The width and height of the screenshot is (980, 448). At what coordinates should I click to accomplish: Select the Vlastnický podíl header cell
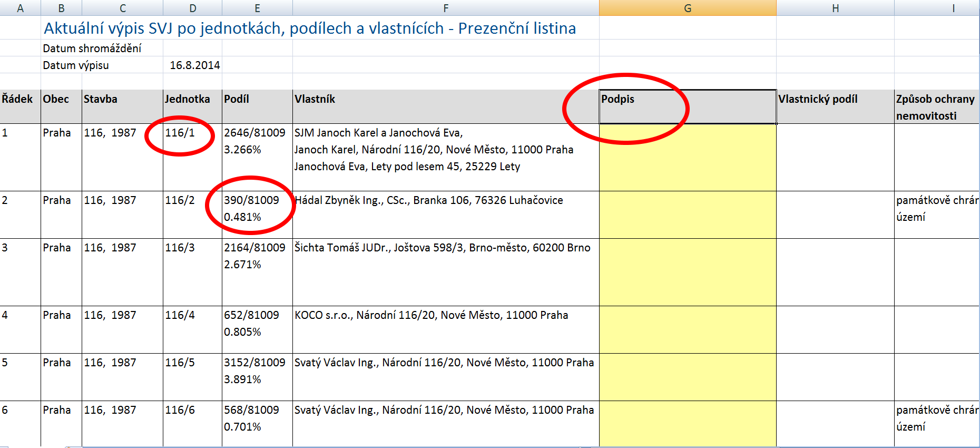pos(835,106)
